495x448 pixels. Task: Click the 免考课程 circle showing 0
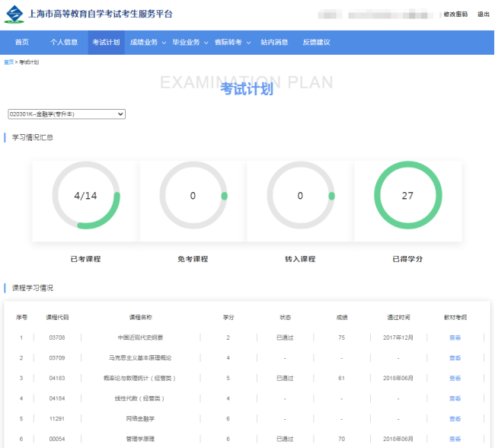click(x=193, y=196)
